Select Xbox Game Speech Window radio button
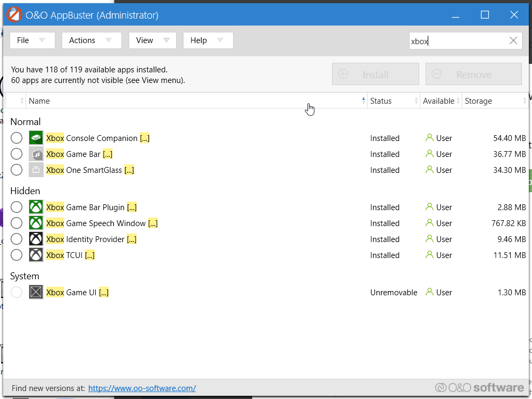Image resolution: width=532 pixels, height=399 pixels. [16, 223]
